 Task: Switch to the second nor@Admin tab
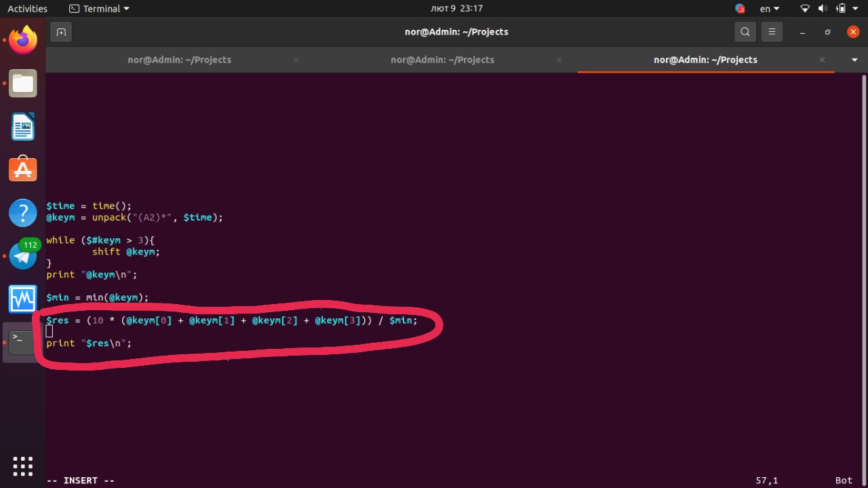[442, 60]
